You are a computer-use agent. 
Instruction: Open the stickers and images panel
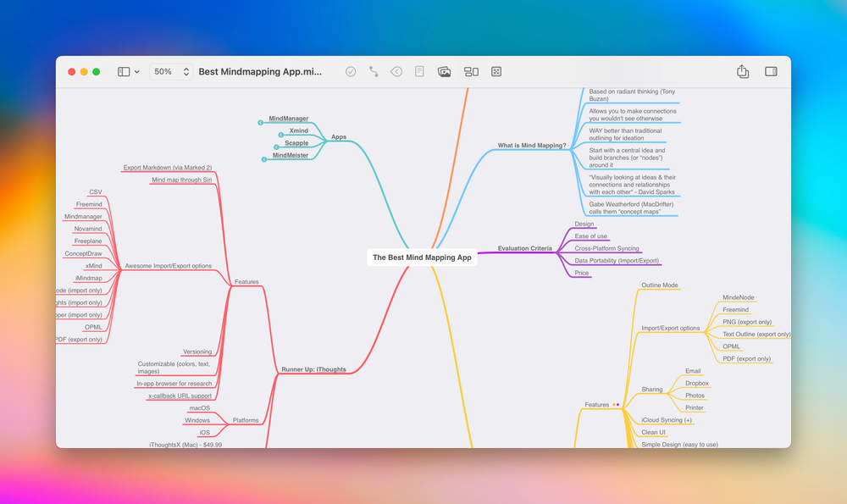click(445, 71)
